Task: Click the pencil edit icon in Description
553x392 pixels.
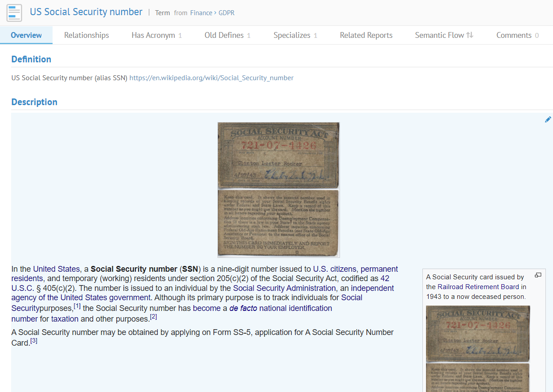Action: pyautogui.click(x=548, y=119)
